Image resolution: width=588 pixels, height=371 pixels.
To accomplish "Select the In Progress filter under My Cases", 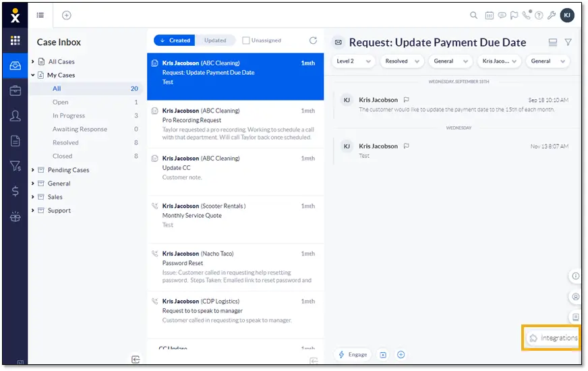I will click(x=69, y=116).
